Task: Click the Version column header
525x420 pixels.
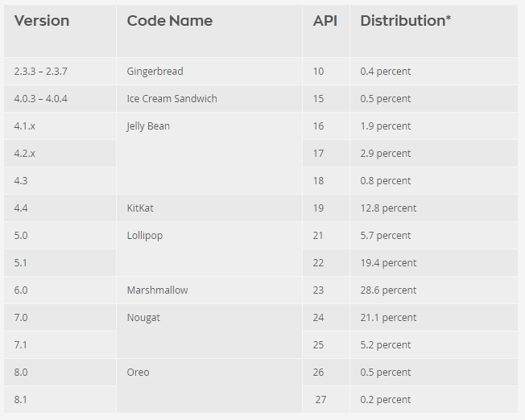Action: click(x=60, y=31)
